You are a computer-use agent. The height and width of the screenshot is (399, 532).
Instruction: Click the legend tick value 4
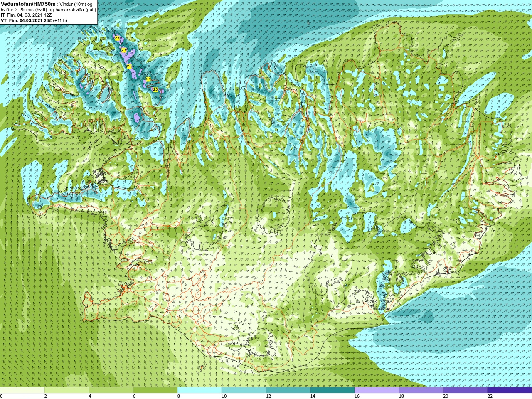90,396
